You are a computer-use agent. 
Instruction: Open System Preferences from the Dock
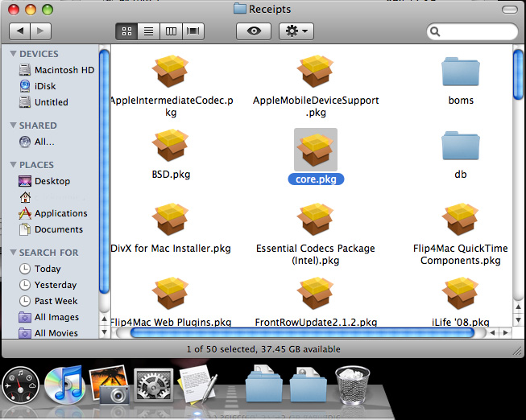coord(154,385)
